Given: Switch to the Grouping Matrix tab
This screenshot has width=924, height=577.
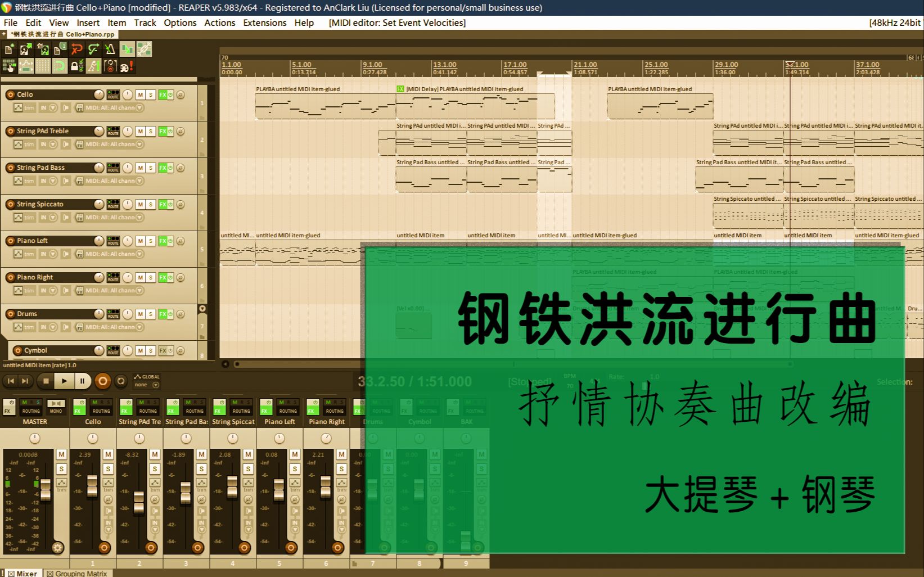Looking at the screenshot, I should tap(77, 573).
